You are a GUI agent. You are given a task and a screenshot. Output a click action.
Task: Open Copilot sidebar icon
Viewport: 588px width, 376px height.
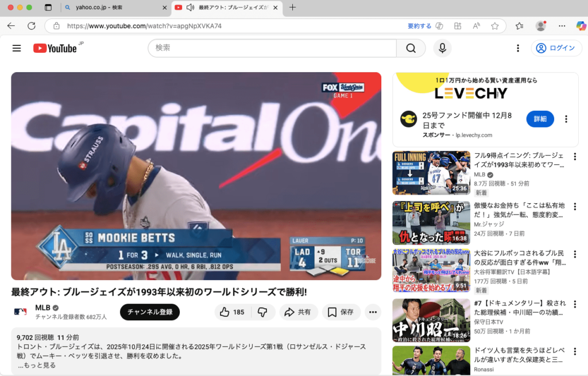point(581,26)
